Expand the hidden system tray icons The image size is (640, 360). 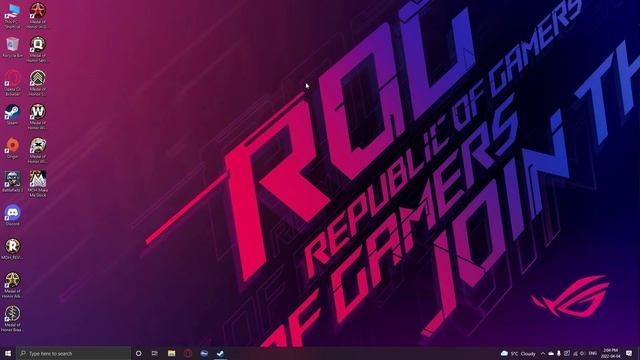click(543, 353)
